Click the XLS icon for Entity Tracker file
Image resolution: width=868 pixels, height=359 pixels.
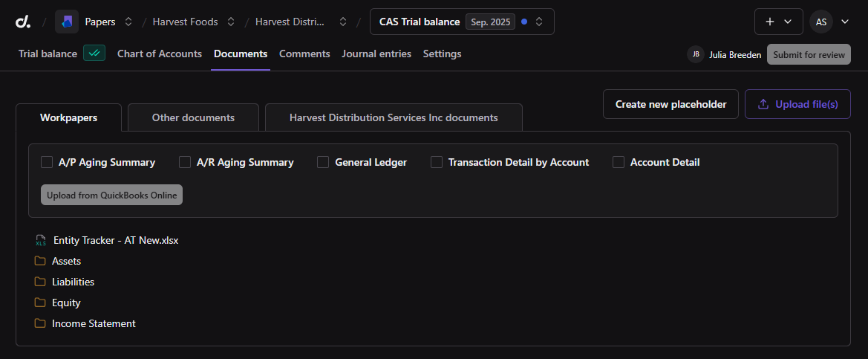point(41,240)
